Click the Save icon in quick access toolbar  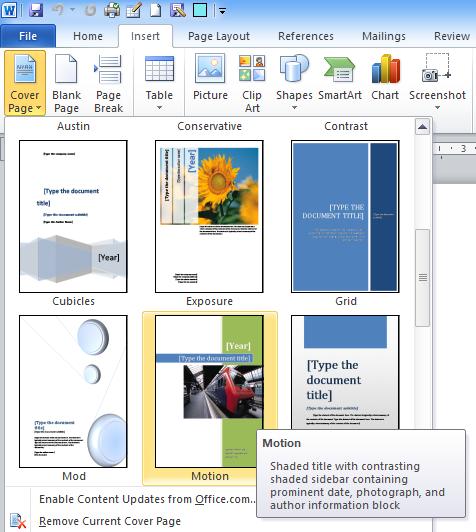tap(36, 10)
